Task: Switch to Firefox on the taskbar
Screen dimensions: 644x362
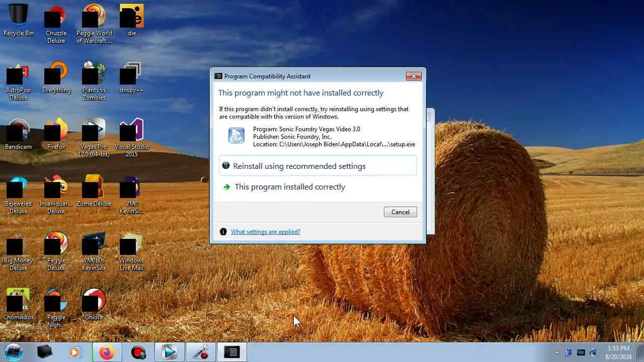Action: 107,352
